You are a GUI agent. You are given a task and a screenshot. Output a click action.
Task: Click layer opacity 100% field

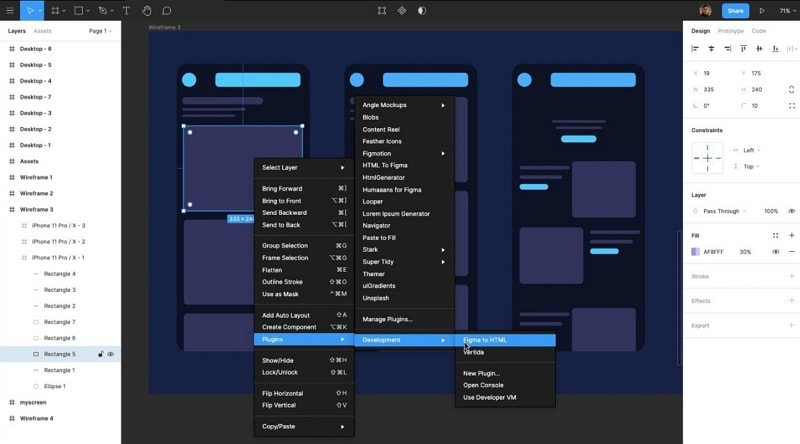pyautogui.click(x=771, y=211)
